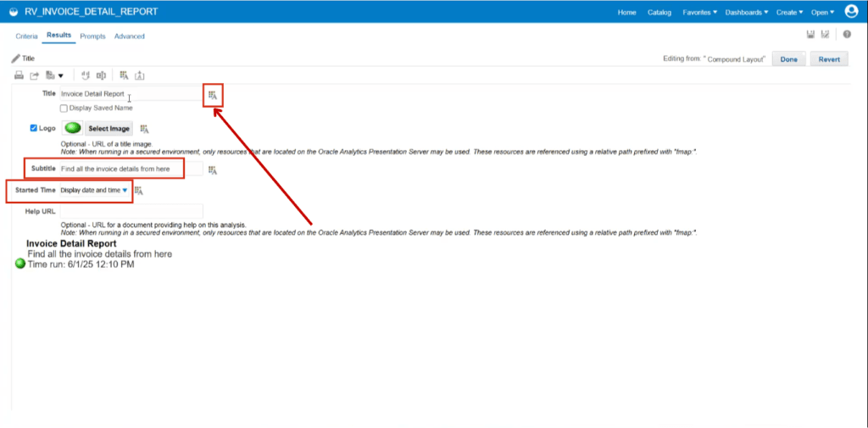Open the format icon next to Select Image
This screenshot has height=428, width=868.
coord(144,129)
